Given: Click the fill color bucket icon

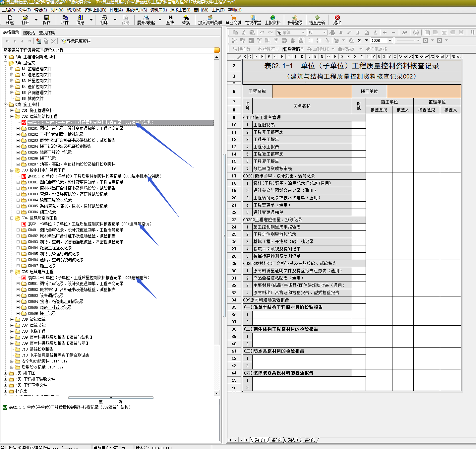Looking at the screenshot, I should (x=367, y=32).
